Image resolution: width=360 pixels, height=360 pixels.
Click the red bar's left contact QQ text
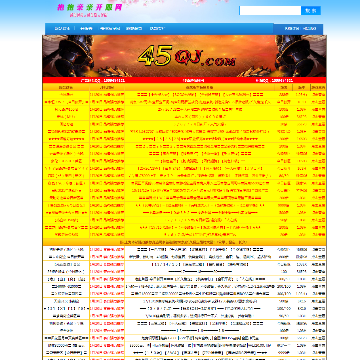pyautogui.click(x=103, y=80)
